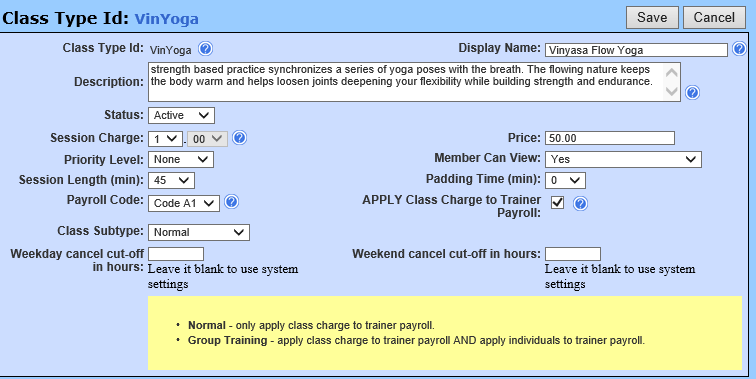
Task: Open help icon for the Description box
Action: [x=692, y=93]
